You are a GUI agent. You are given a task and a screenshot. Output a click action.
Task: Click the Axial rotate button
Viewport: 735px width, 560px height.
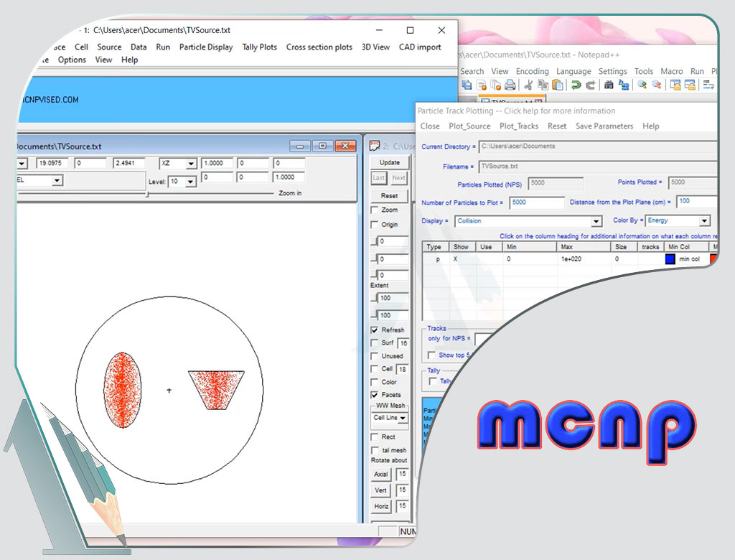click(381, 475)
